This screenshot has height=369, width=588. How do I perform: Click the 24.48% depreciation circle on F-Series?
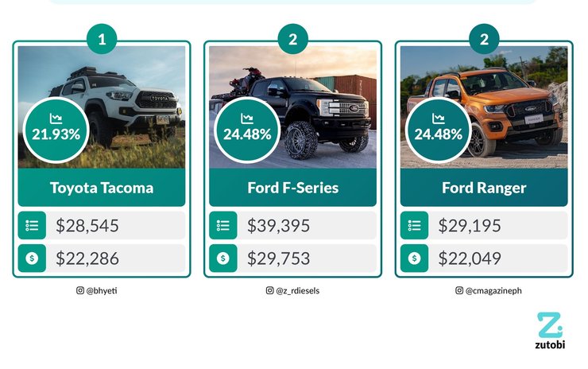pyautogui.click(x=247, y=130)
